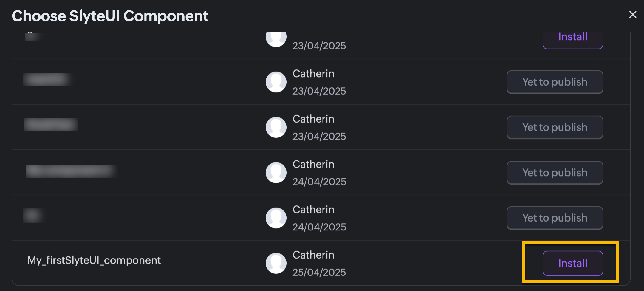Install My_firstSlyteUI_component
This screenshot has height=291, width=644.
coord(572,263)
